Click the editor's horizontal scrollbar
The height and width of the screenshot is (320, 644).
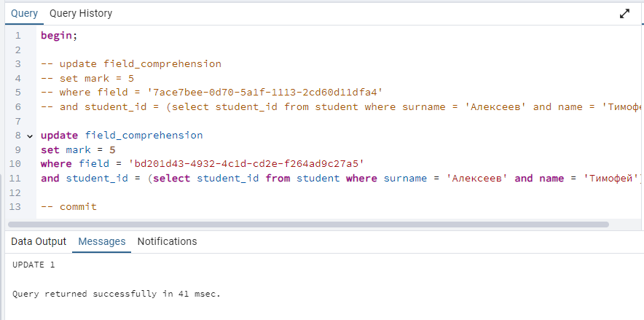point(308,225)
